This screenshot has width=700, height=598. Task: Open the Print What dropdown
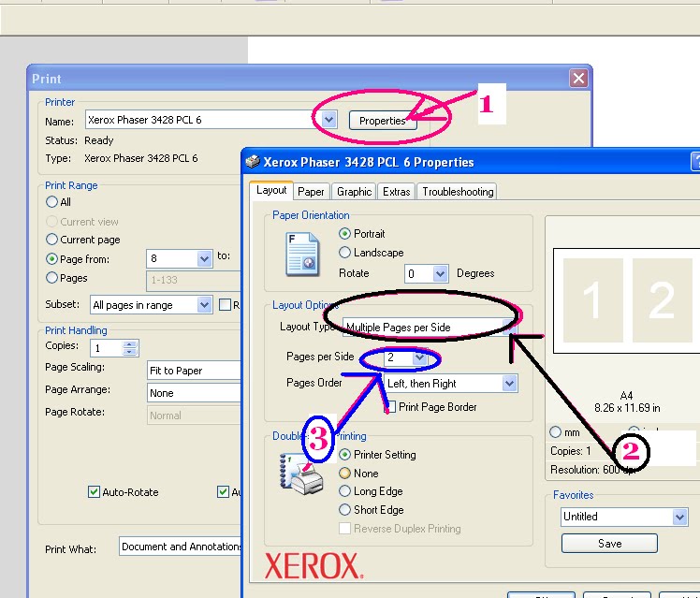(x=180, y=547)
